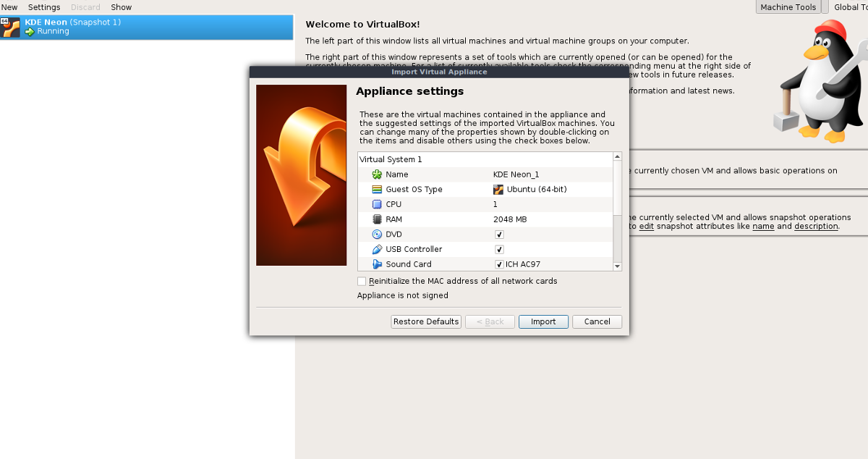Select the DVD drive icon

coord(375,234)
